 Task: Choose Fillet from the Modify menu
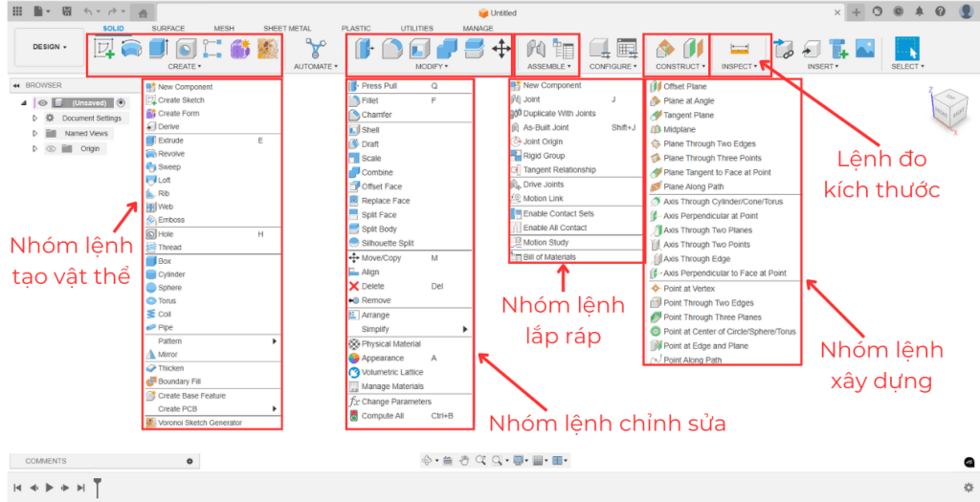point(369,100)
